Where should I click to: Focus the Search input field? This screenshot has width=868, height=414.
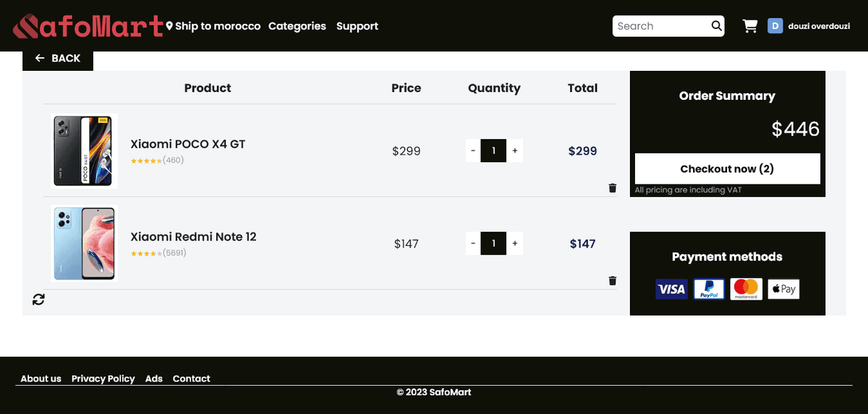click(660, 26)
